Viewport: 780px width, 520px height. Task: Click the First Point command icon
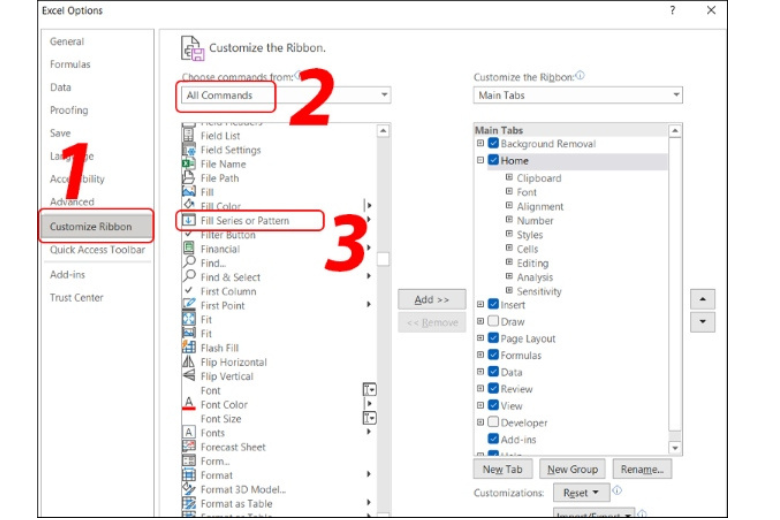[x=189, y=305]
